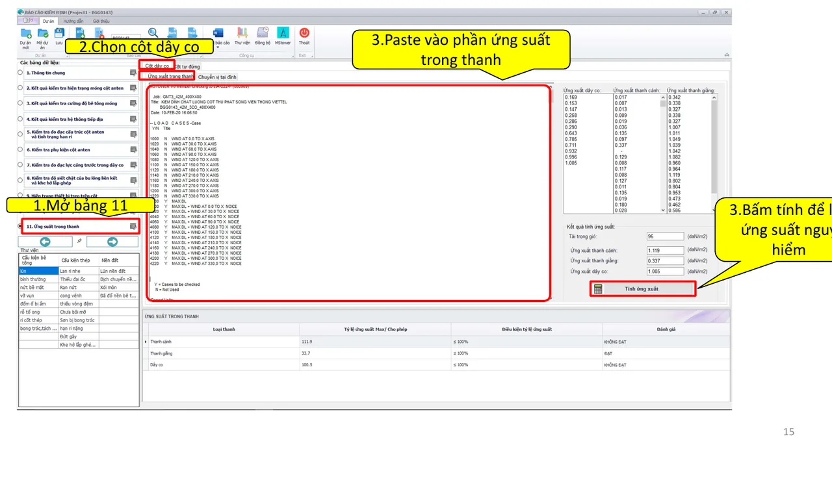Screen dimensions: 832x504
Task: Open the application menu button beside Dự án tab
Action: tap(29, 21)
